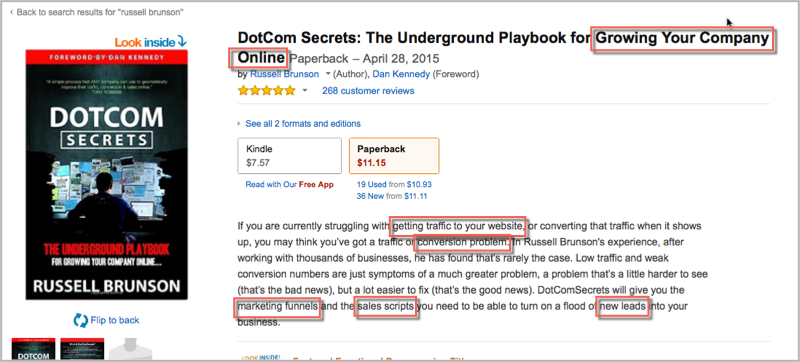Select the second back cover thumbnail

82,349
